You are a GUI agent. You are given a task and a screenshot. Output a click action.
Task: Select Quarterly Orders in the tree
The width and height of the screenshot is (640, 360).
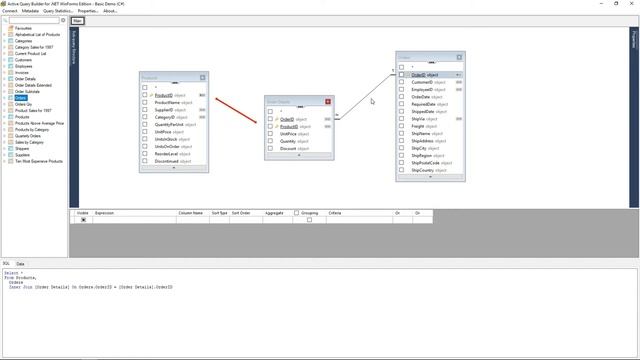point(28,136)
